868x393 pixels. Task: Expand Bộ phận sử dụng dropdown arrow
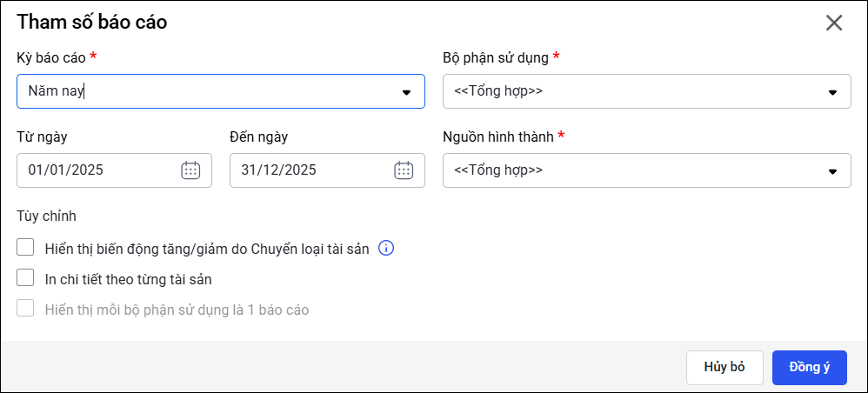tap(832, 92)
